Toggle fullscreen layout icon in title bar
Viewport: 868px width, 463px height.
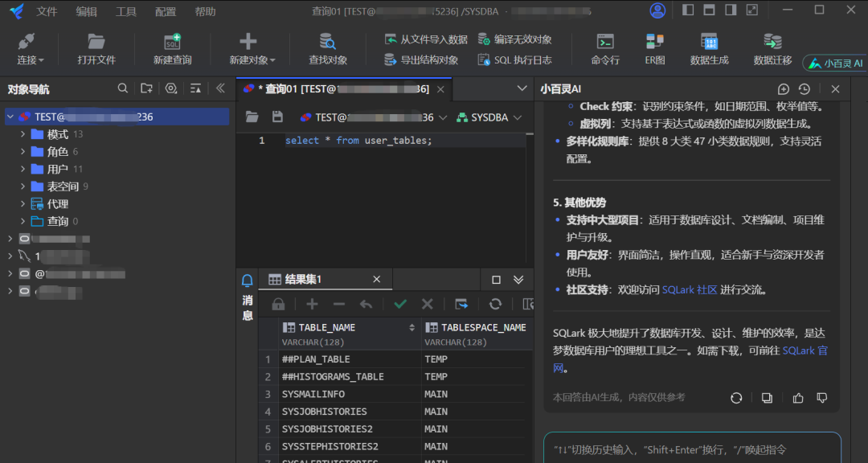pos(751,10)
